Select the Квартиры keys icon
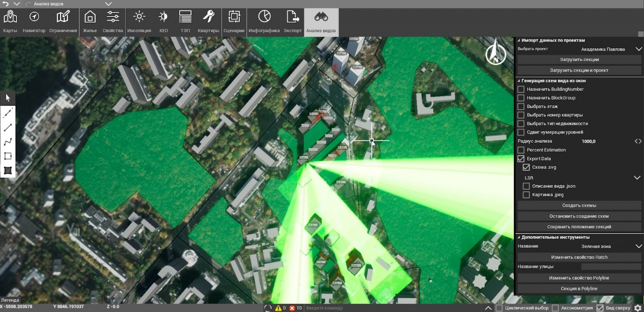This screenshot has width=644, height=312. (208, 22)
